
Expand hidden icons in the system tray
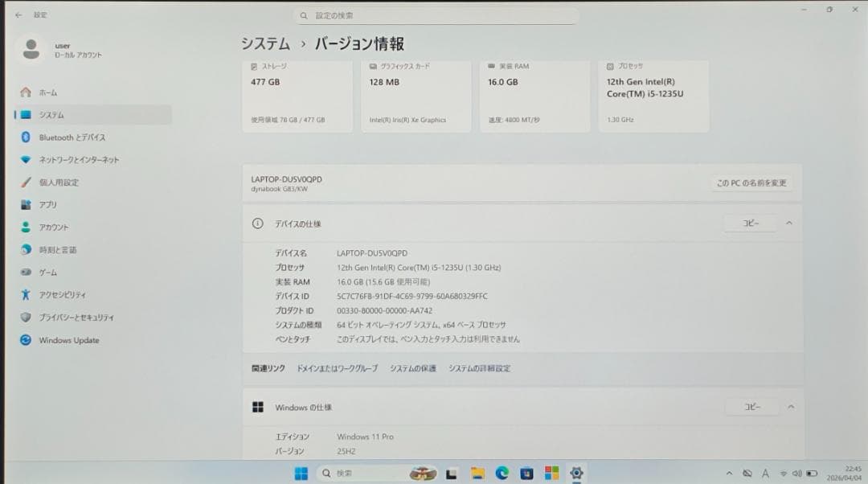click(x=730, y=474)
